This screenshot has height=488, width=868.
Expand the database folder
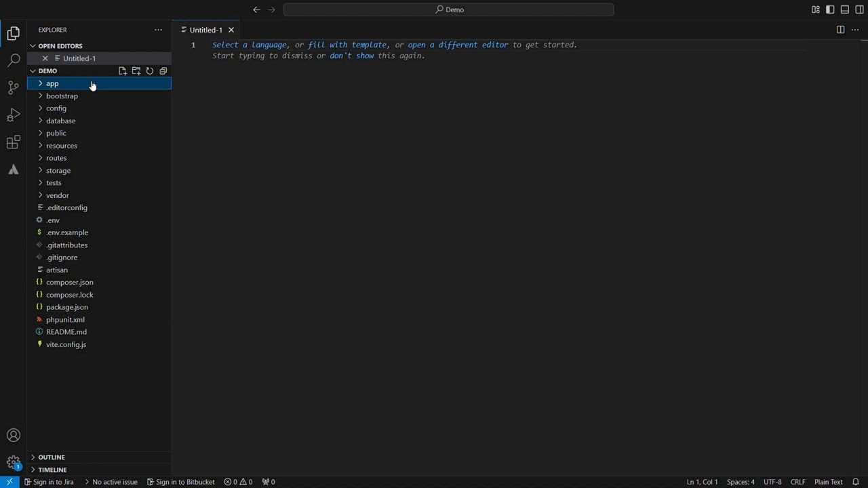pyautogui.click(x=99, y=121)
